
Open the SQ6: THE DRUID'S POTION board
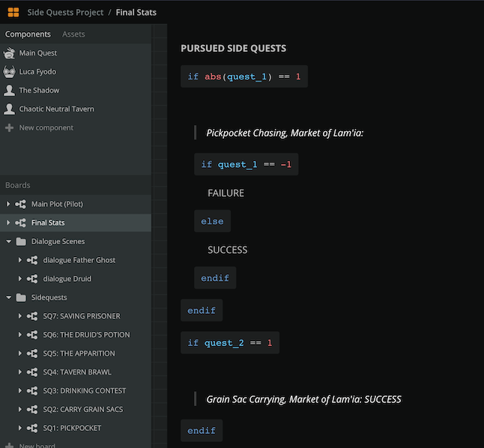[86, 335]
